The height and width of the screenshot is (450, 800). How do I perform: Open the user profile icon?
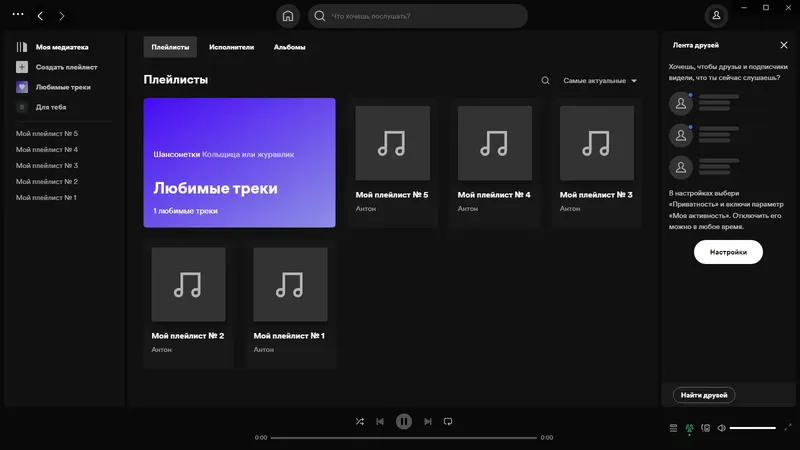pos(716,15)
